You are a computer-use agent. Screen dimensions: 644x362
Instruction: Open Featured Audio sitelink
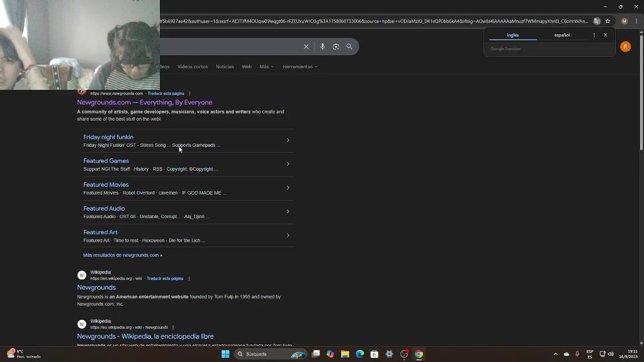click(x=104, y=209)
